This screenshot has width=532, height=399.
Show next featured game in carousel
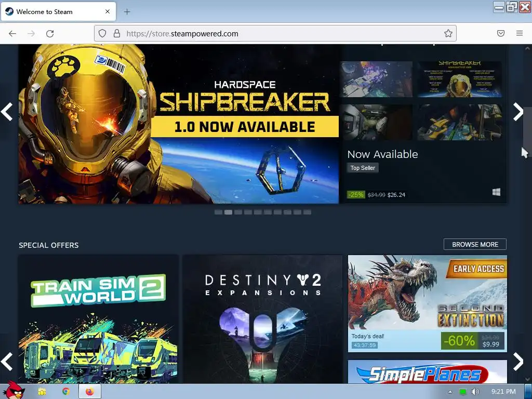518,112
